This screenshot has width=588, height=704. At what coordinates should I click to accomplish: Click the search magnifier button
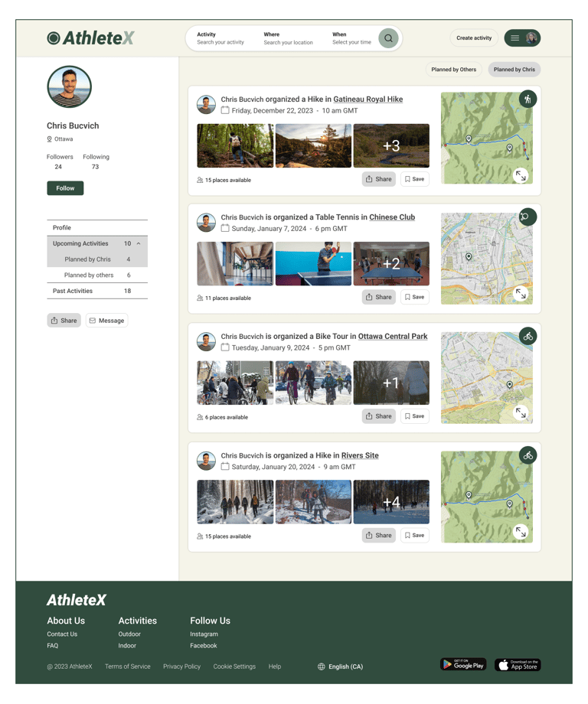(x=388, y=38)
